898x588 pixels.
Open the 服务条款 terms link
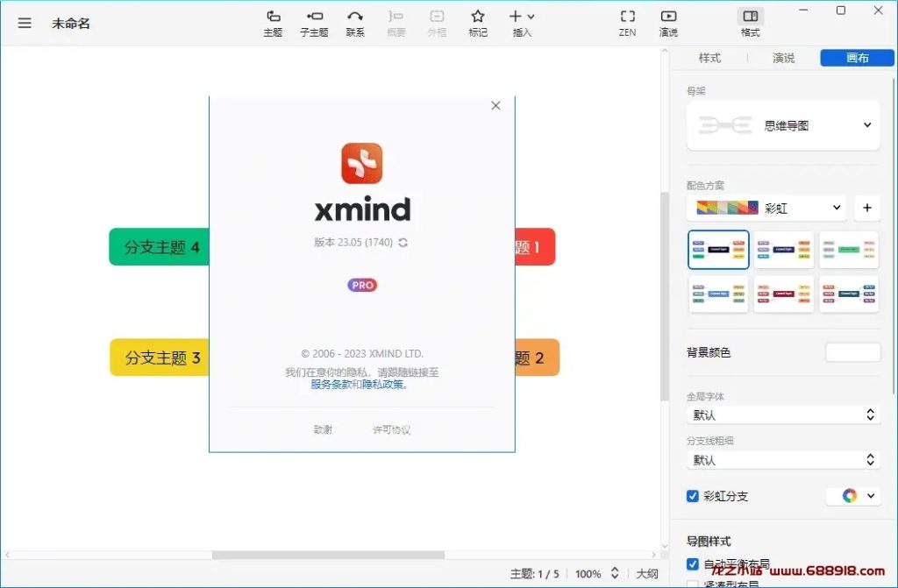coord(331,385)
